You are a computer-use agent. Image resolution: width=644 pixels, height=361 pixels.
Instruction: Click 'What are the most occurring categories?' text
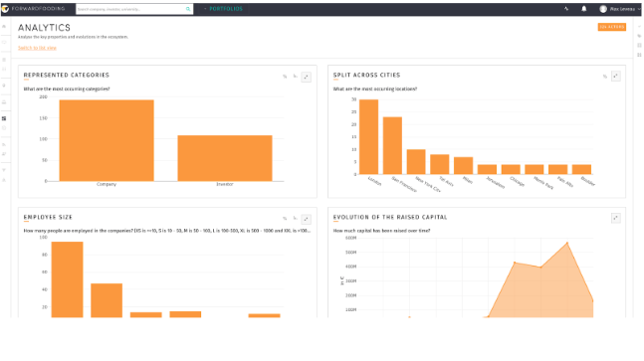(67, 89)
